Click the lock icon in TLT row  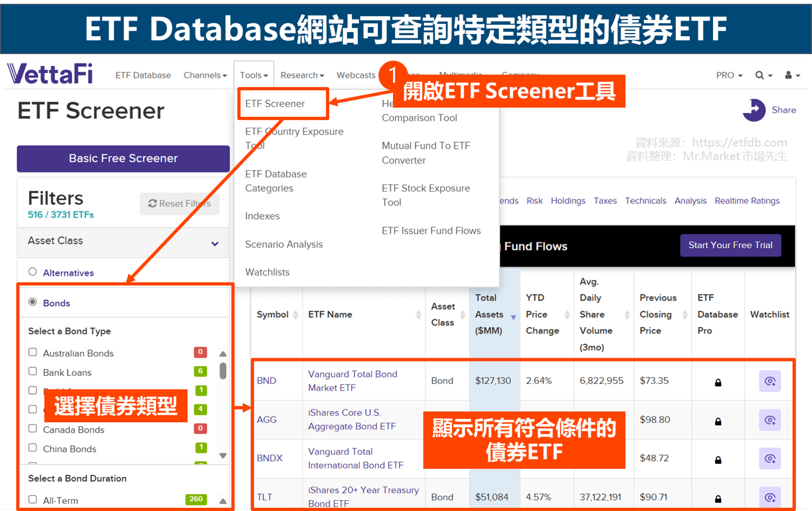718,499
